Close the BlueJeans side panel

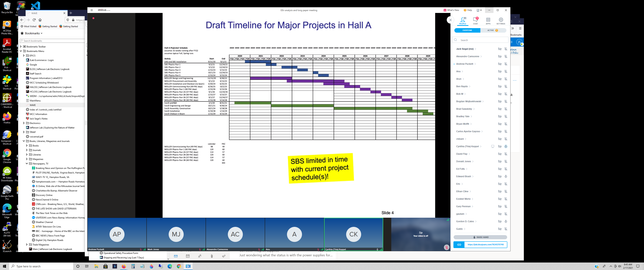point(450,20)
